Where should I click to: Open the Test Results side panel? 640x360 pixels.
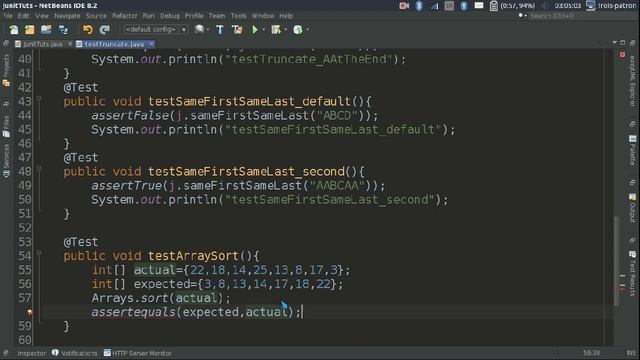click(632, 273)
